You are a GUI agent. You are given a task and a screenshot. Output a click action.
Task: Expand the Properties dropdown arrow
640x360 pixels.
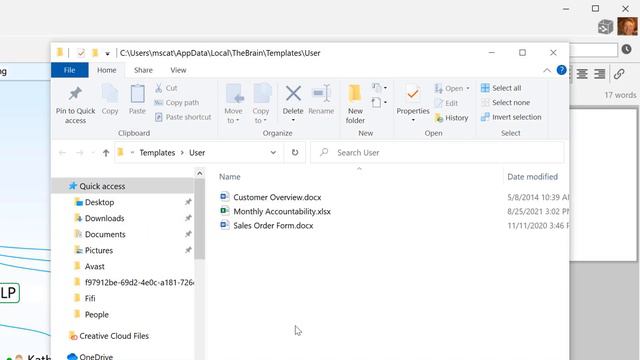[x=413, y=120]
